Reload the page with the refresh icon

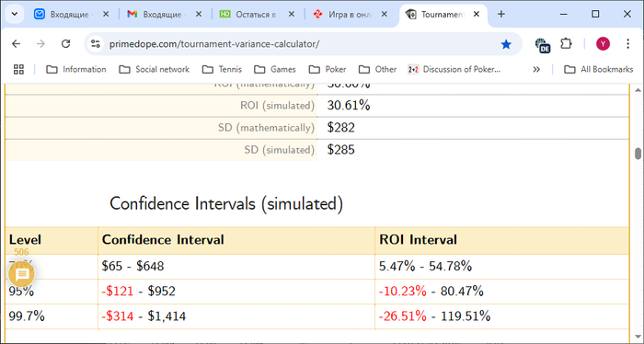point(65,44)
